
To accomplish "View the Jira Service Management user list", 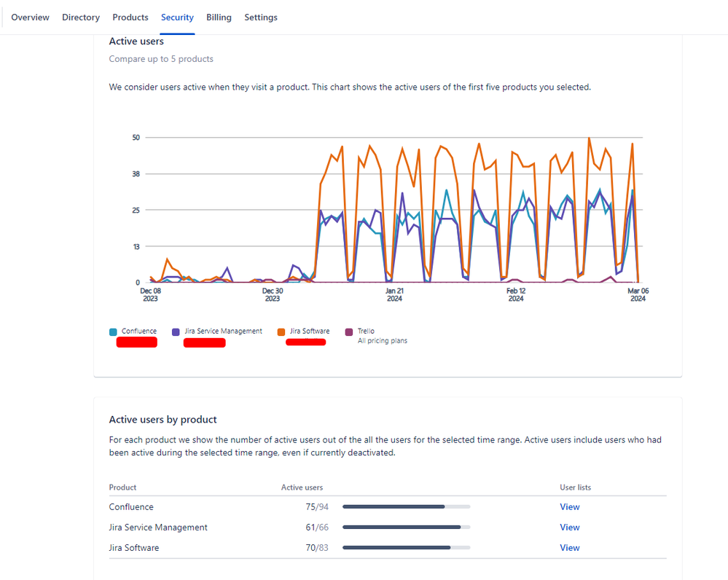I will click(x=569, y=527).
